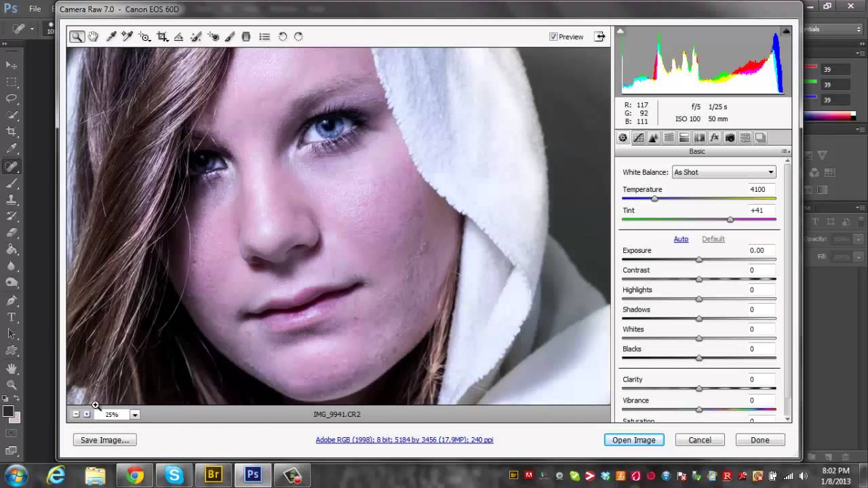This screenshot has width=868, height=488.
Task: Open the Basic panel flyout menu
Action: click(x=785, y=151)
